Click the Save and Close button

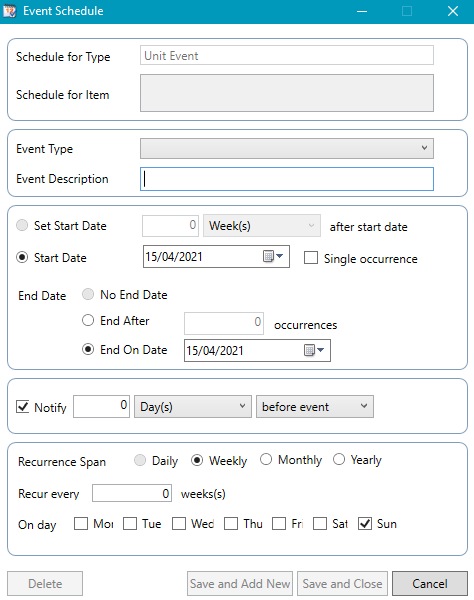342,584
